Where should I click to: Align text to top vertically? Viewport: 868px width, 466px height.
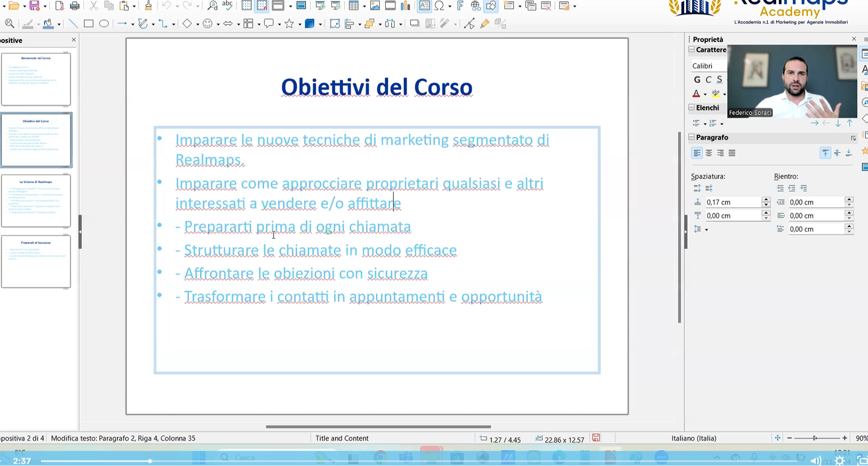pos(825,153)
